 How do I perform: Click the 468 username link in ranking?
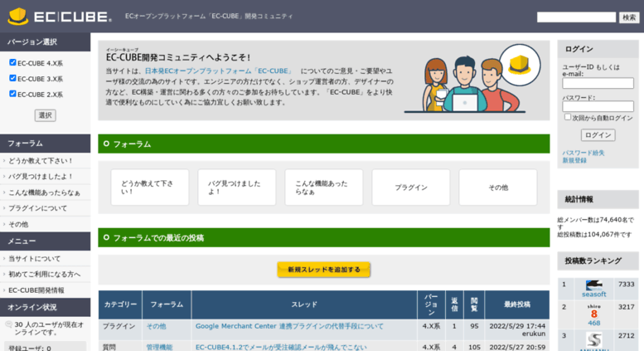pos(594,323)
